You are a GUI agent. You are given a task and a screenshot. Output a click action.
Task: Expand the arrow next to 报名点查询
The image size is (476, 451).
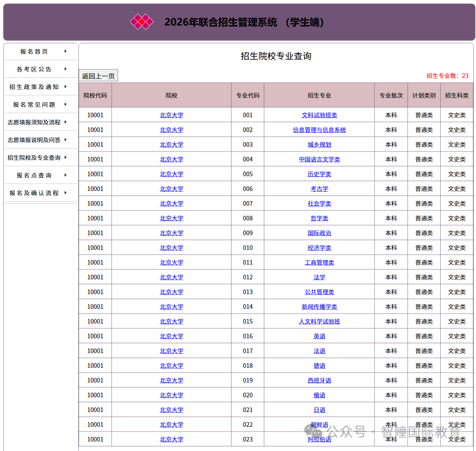pyautogui.click(x=65, y=175)
